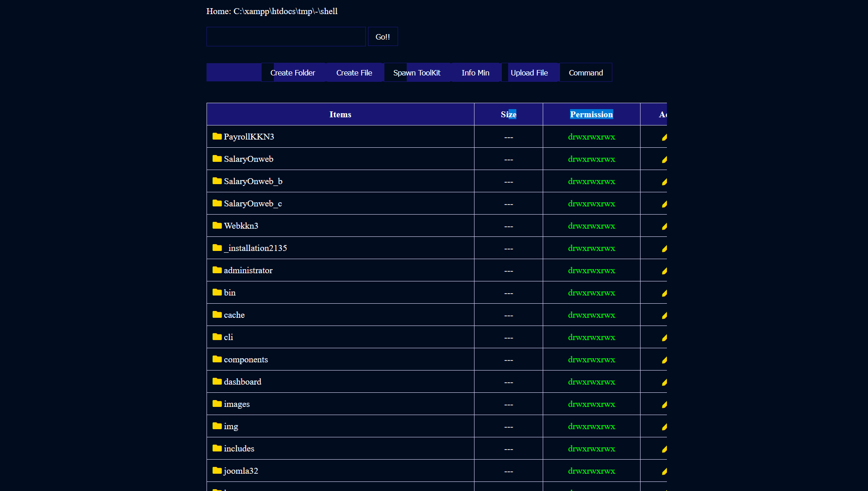Click the drwxrwxrwx permission for cache
The width and height of the screenshot is (868, 491).
pyautogui.click(x=591, y=315)
